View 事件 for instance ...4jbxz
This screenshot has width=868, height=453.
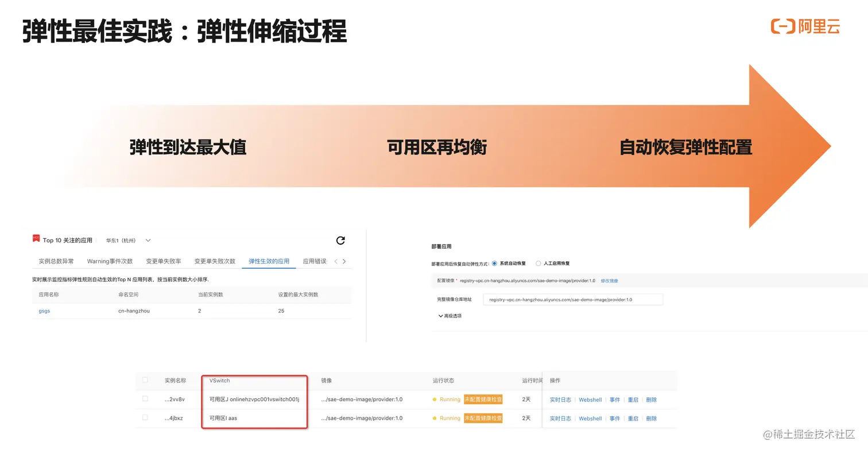click(x=615, y=419)
